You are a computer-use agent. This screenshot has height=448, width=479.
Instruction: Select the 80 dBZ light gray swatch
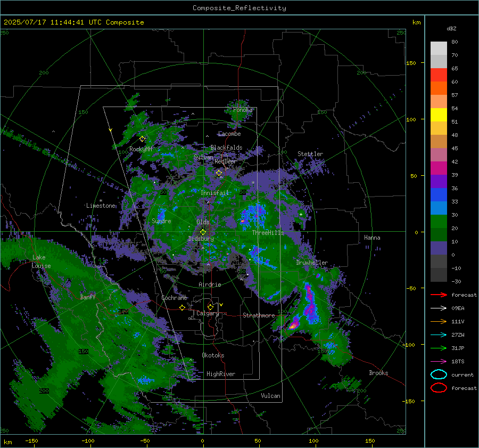pos(439,48)
